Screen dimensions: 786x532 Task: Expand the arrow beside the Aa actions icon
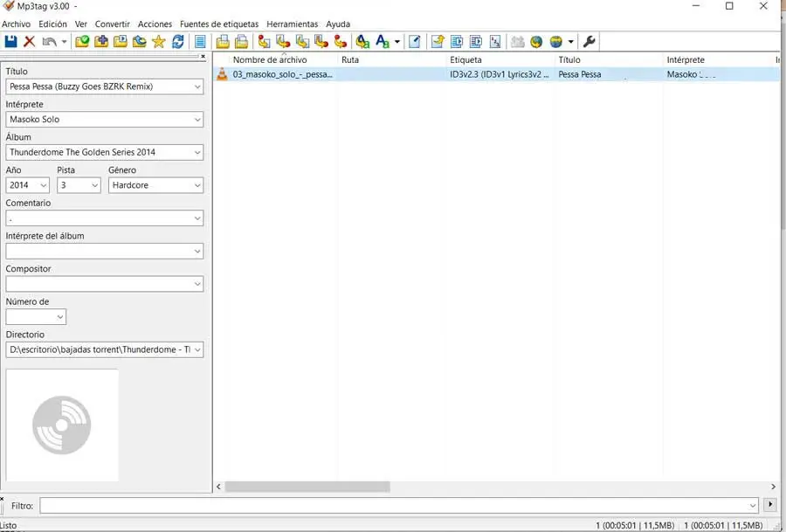(x=397, y=42)
